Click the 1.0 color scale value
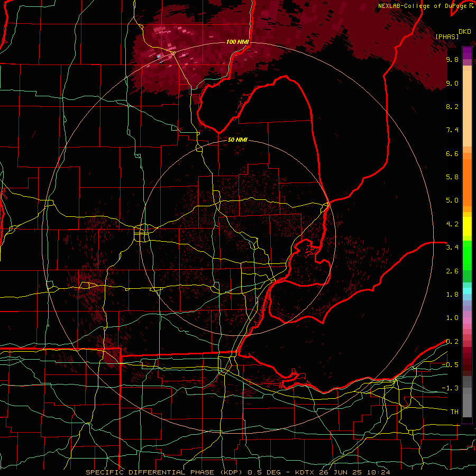Viewport: 476px width, 476px height. [452, 318]
